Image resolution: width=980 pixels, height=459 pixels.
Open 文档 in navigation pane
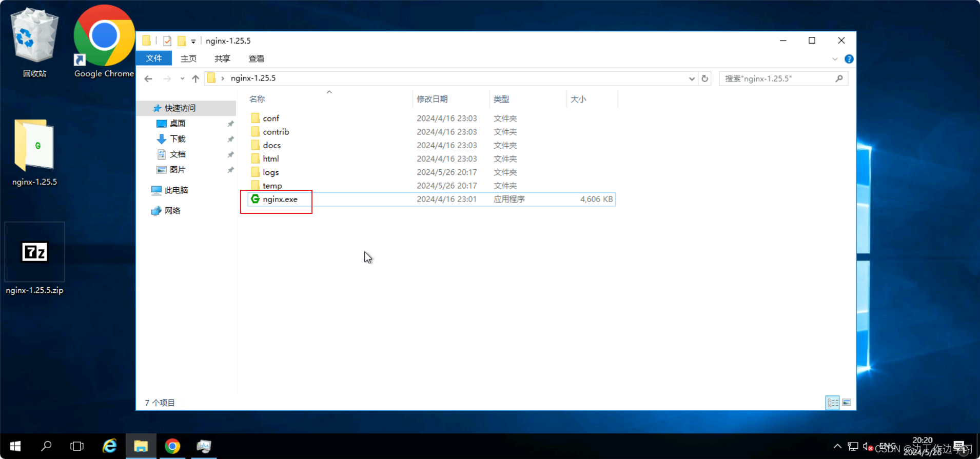click(x=178, y=154)
